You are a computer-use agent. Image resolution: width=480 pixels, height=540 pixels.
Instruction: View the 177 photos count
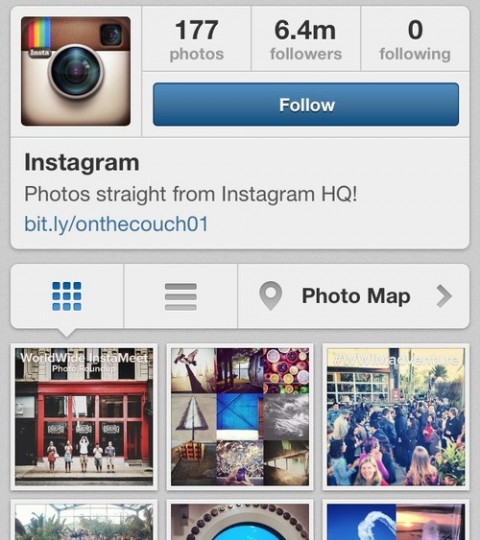[x=197, y=39]
